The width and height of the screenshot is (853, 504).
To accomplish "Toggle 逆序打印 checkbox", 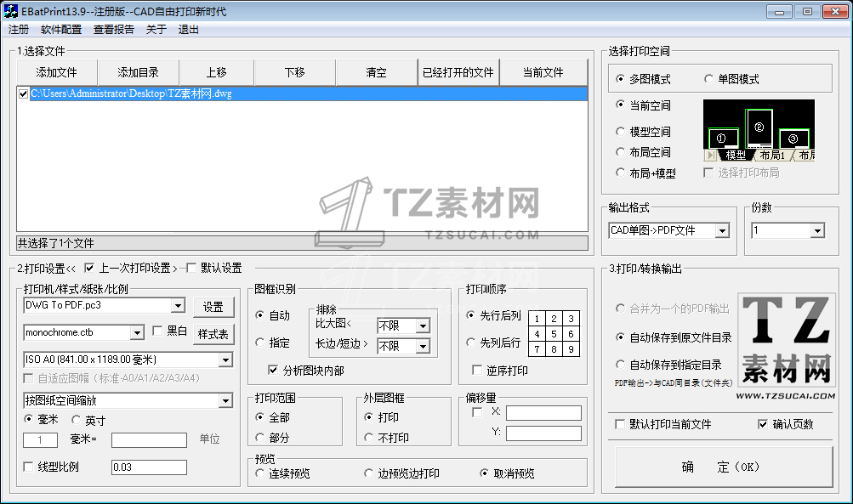I will pyautogui.click(x=477, y=370).
